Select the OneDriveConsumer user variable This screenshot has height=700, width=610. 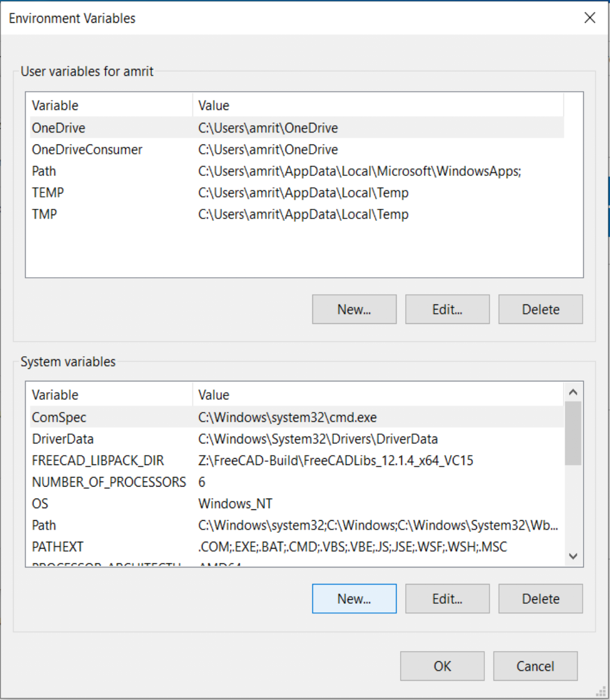pos(87,150)
